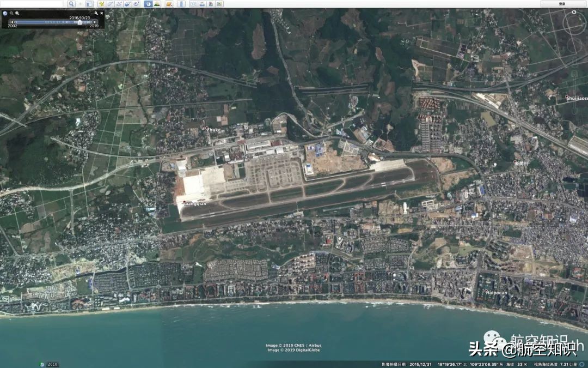
Task: Click the Liangqian place label
Action: coord(195,203)
